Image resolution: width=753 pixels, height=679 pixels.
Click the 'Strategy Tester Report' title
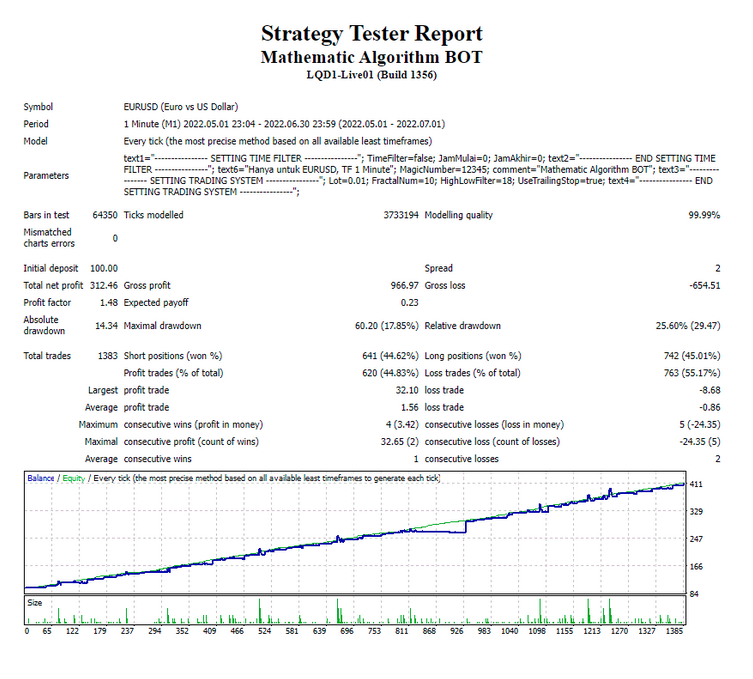372,34
